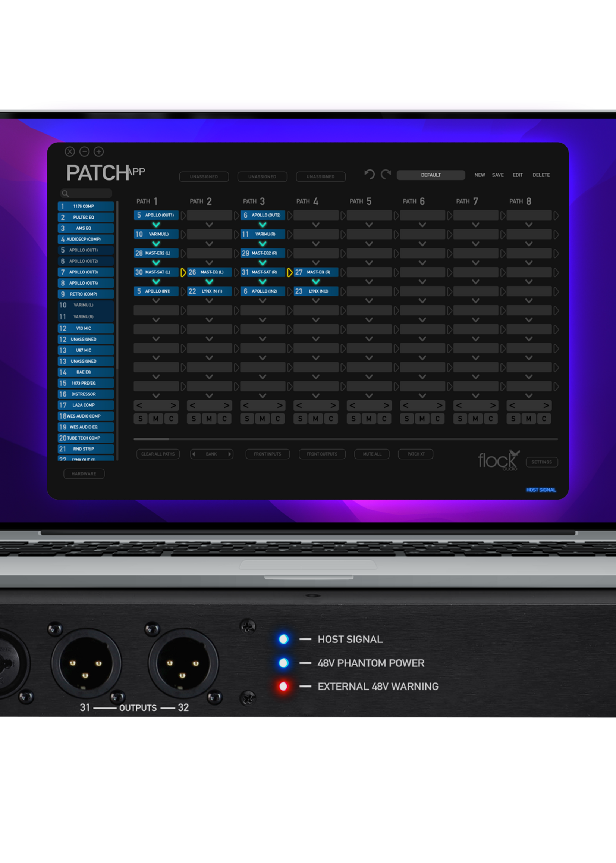
Task: Click the window minimize minus icon
Action: pyautogui.click(x=84, y=152)
